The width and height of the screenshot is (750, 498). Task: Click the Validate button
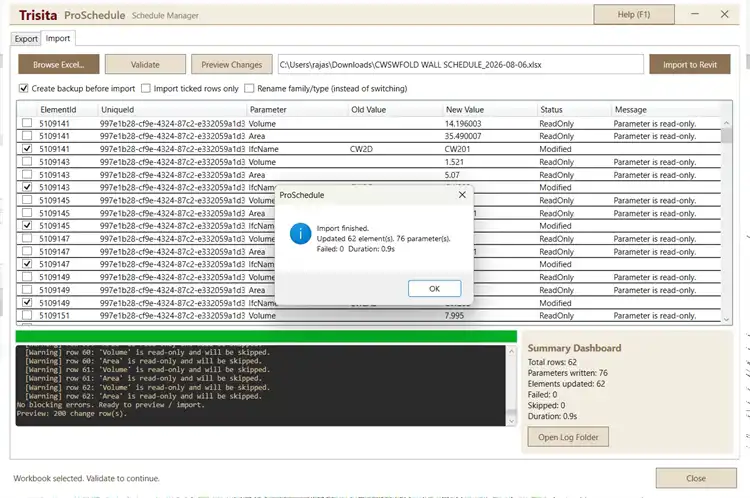tap(145, 65)
